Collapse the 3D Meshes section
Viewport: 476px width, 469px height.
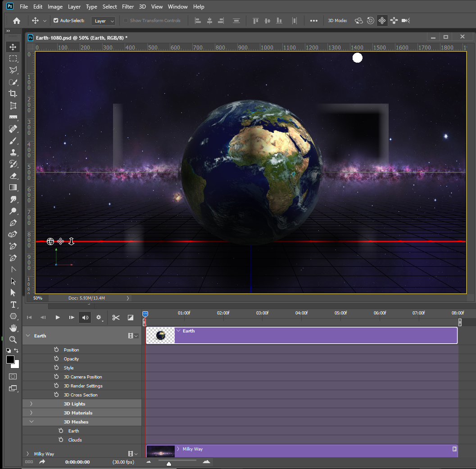[x=31, y=421]
